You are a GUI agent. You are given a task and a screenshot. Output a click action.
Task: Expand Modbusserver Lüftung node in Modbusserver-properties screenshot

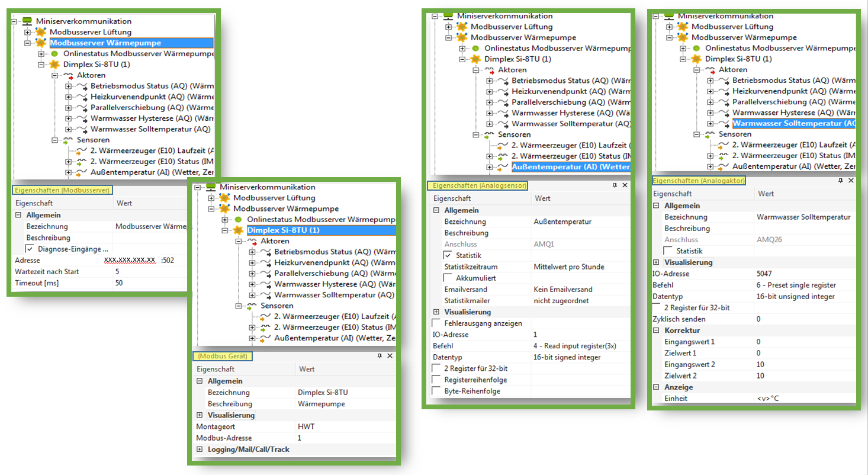pyautogui.click(x=27, y=32)
